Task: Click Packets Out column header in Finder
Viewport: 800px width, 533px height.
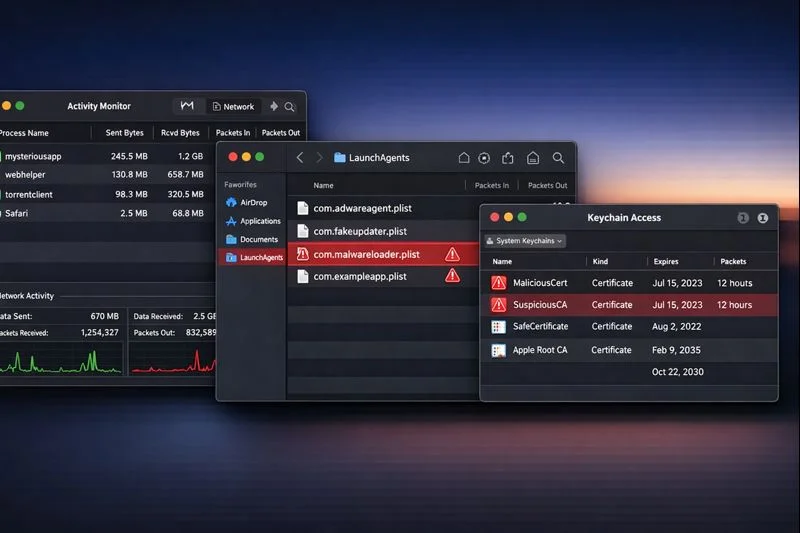Action: tap(547, 185)
